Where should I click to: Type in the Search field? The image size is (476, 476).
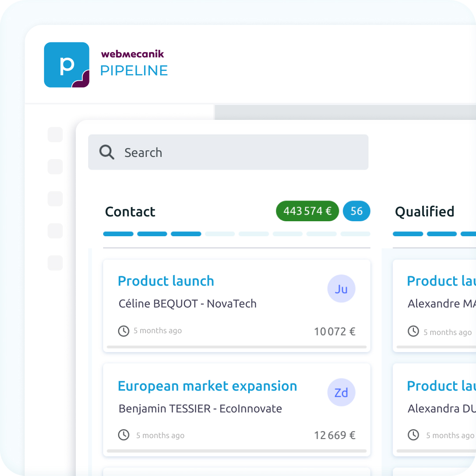click(238, 152)
